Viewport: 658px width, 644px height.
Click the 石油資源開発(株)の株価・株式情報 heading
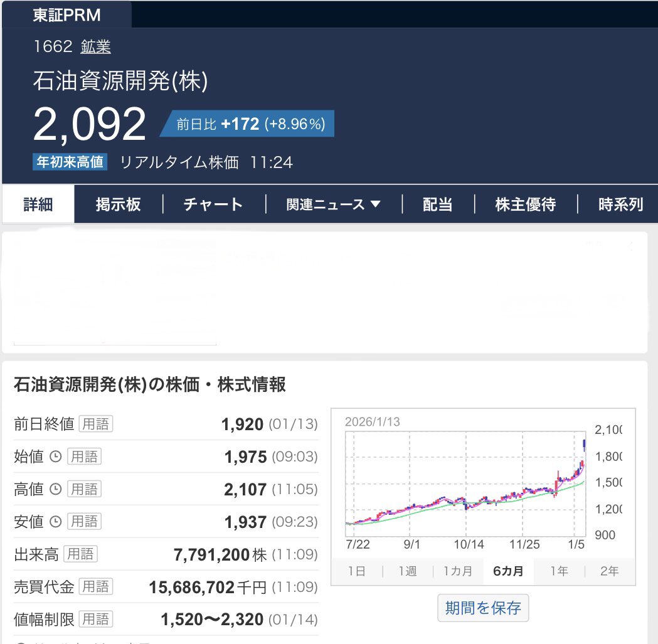click(x=150, y=384)
